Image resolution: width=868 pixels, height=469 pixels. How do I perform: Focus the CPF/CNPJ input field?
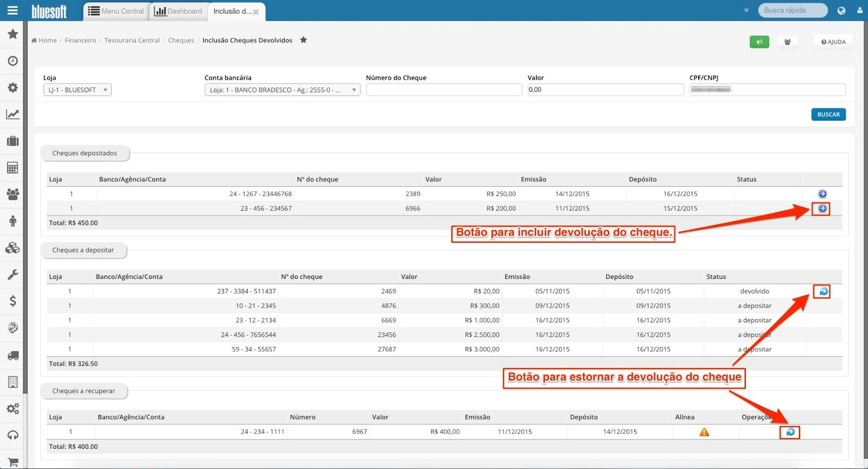pyautogui.click(x=767, y=90)
